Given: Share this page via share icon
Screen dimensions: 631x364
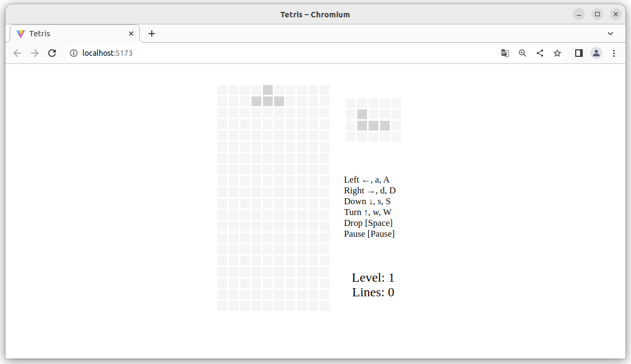Looking at the screenshot, I should (539, 53).
